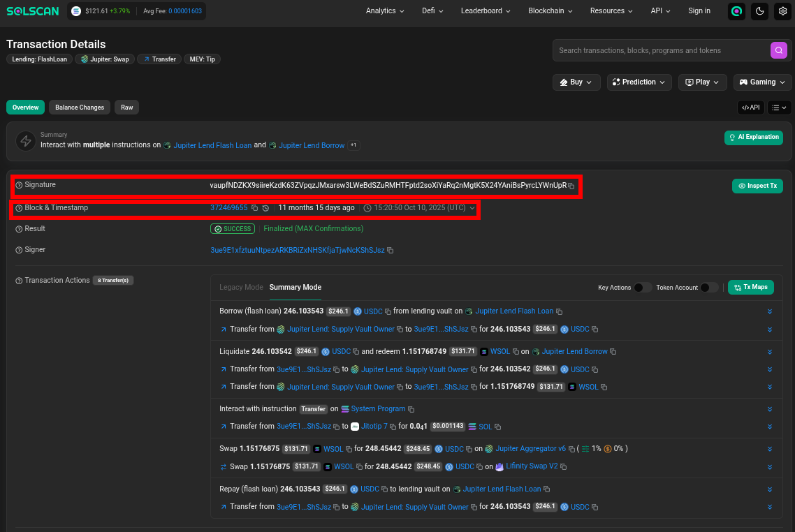
Task: Open block 372469655 link
Action: (228, 208)
